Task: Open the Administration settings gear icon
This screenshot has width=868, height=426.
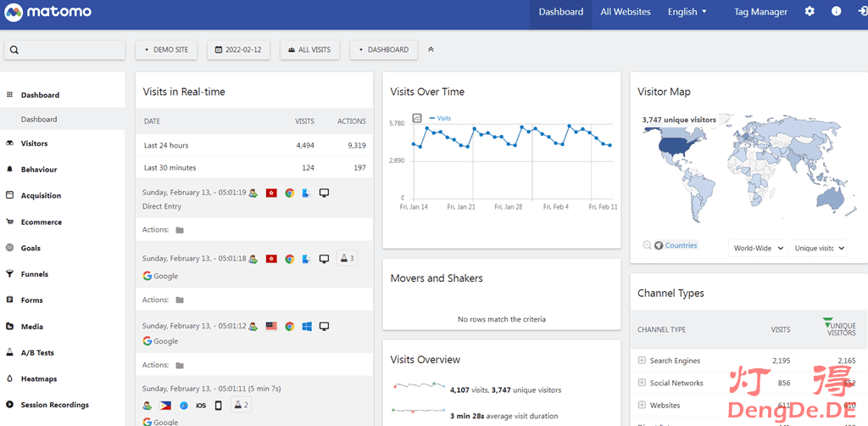Action: pos(810,12)
